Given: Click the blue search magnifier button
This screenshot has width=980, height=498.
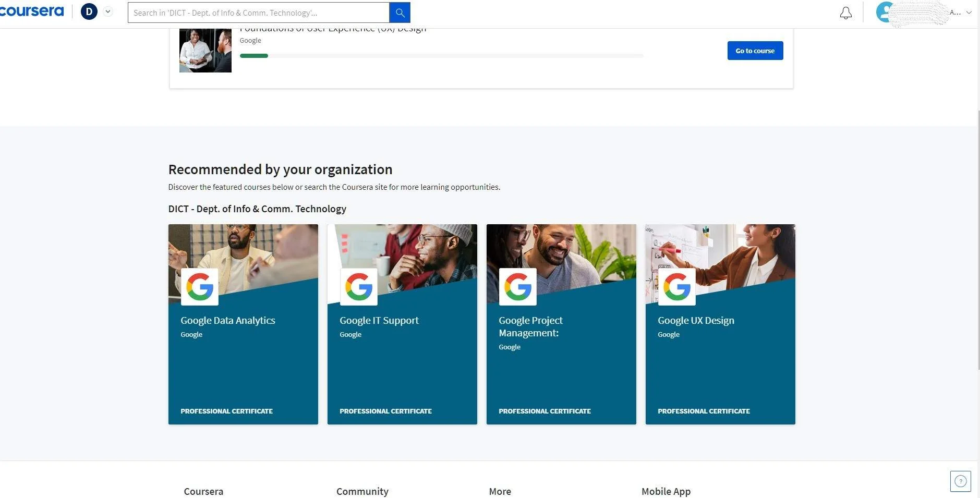Looking at the screenshot, I should 400,13.
